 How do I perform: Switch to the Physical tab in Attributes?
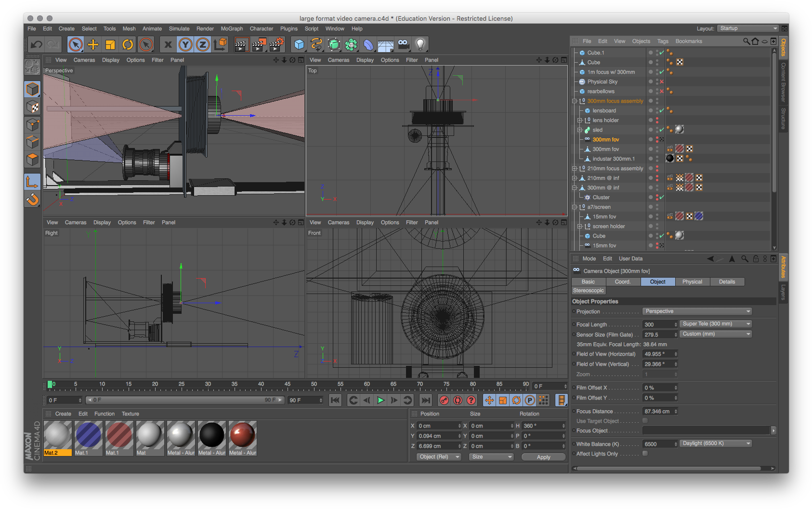tap(692, 282)
